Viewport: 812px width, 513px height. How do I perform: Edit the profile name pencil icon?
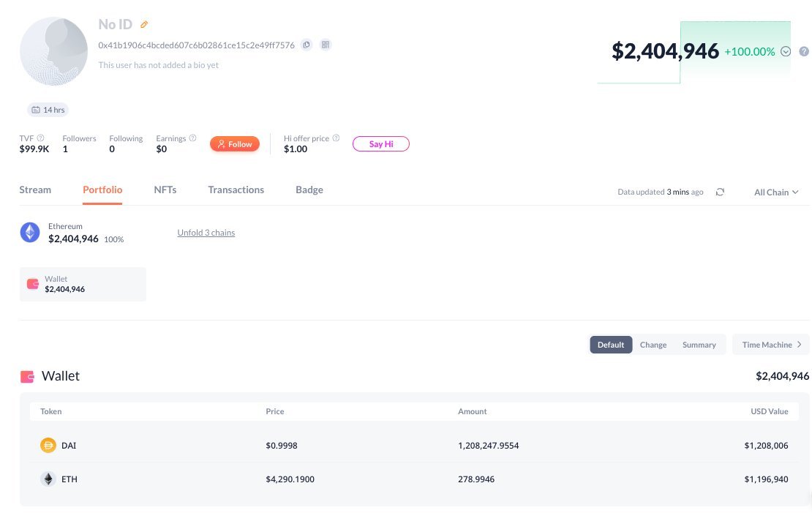click(144, 24)
